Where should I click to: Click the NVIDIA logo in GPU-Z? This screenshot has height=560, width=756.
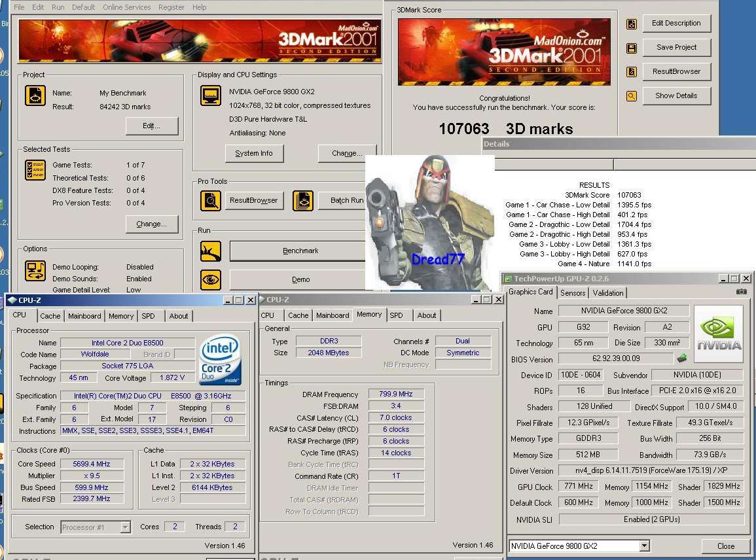pyautogui.click(x=719, y=334)
